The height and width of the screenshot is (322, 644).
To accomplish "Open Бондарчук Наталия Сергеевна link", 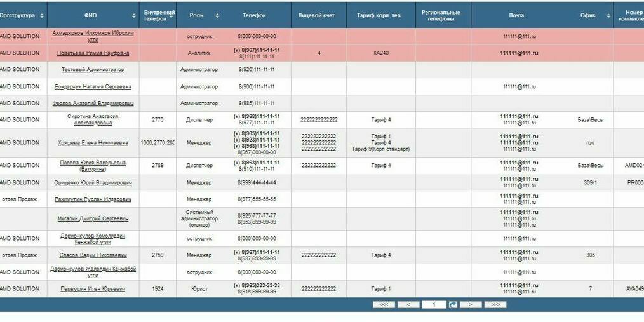I will pos(93,86).
